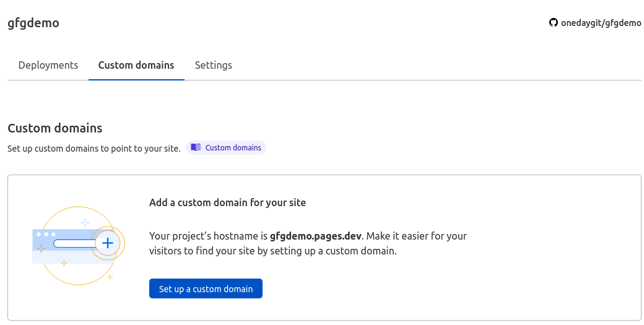Screen dimensions: 644x325
Task: Click the gfgdemo.pages.dev hostname text
Action: pyautogui.click(x=316, y=236)
